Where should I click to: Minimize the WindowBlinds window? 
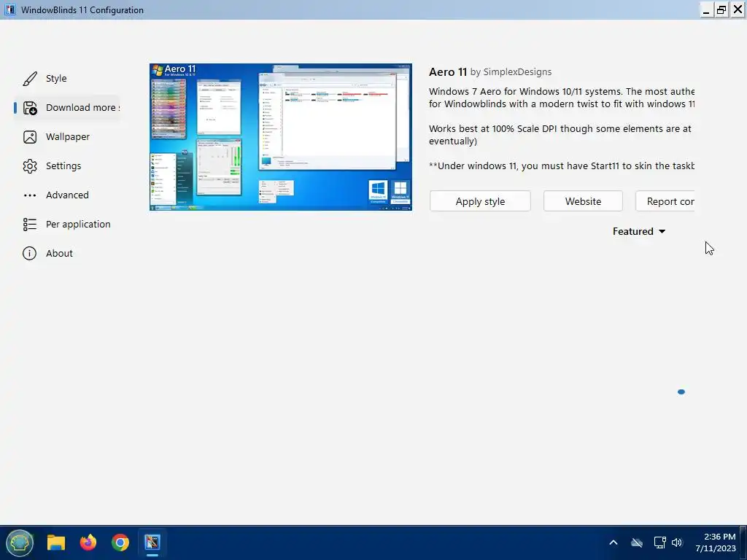[x=706, y=10]
